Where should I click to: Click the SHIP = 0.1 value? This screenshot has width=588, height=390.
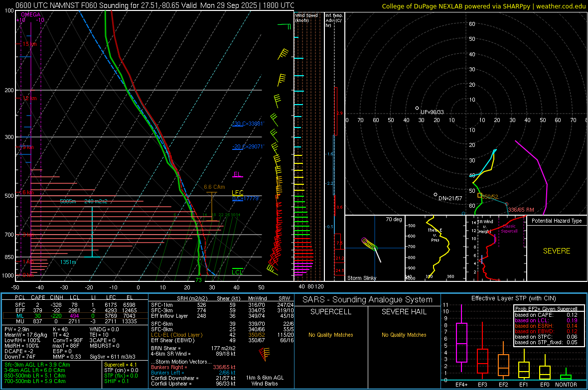tap(116, 381)
